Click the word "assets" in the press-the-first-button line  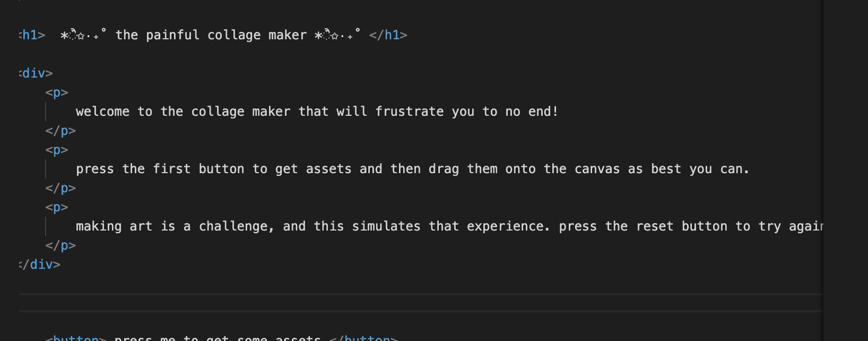point(328,169)
